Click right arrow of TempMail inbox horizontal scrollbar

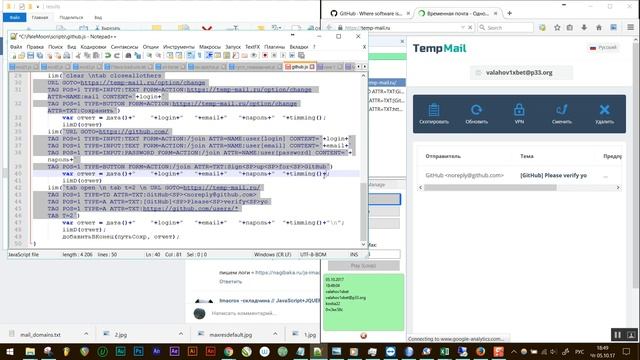[618, 187]
